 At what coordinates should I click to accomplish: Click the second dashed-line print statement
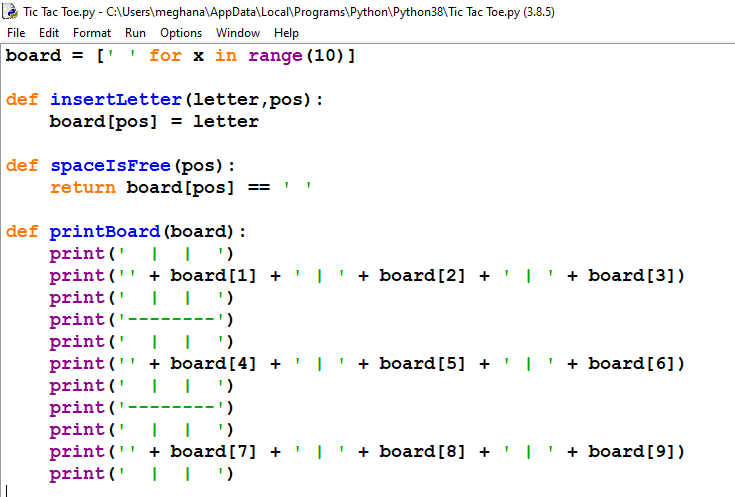point(142,408)
